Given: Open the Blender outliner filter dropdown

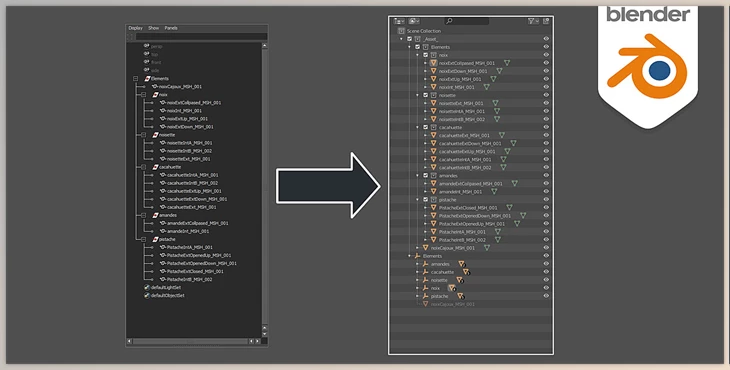Looking at the screenshot, I should pos(533,21).
